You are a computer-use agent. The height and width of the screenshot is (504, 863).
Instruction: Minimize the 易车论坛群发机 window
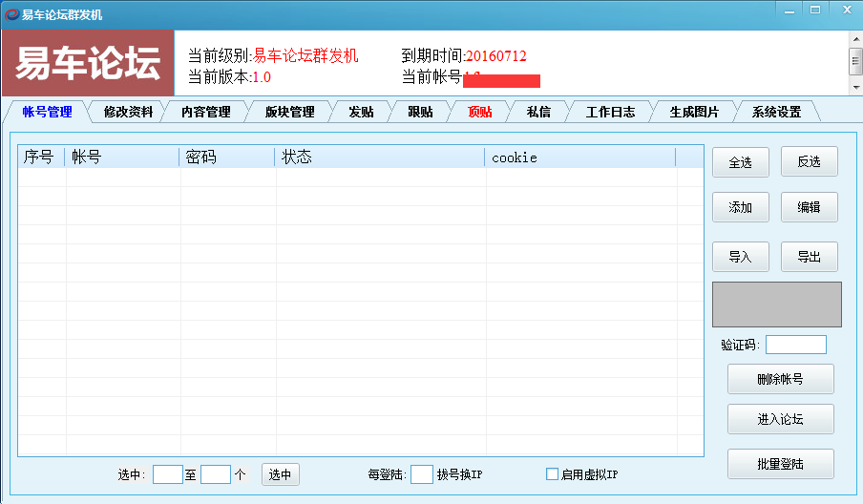click(789, 10)
